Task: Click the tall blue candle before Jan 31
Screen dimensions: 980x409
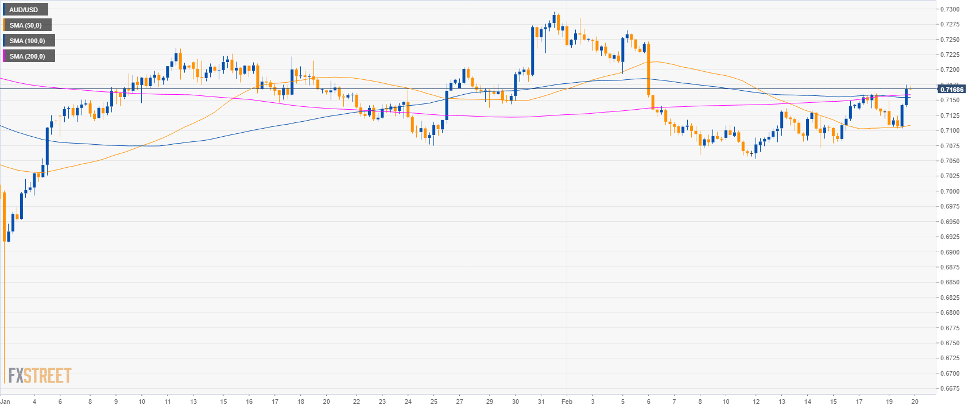Action: (x=533, y=51)
